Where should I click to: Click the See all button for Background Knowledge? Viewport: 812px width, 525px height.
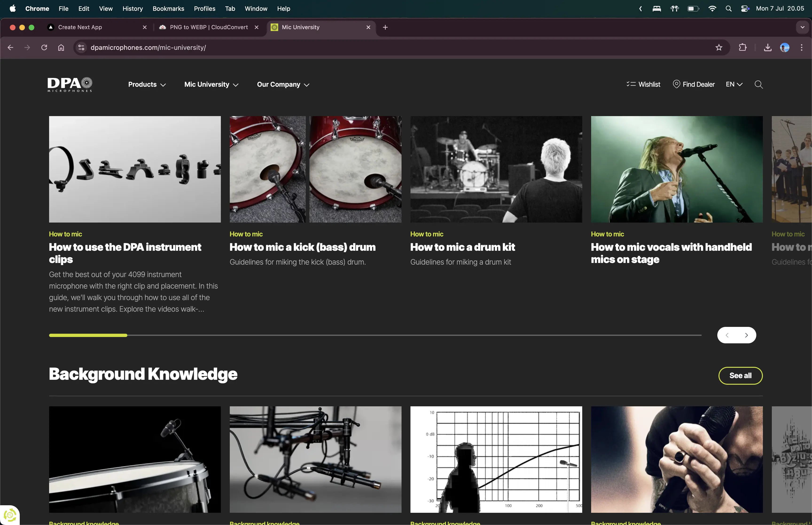[x=740, y=376]
